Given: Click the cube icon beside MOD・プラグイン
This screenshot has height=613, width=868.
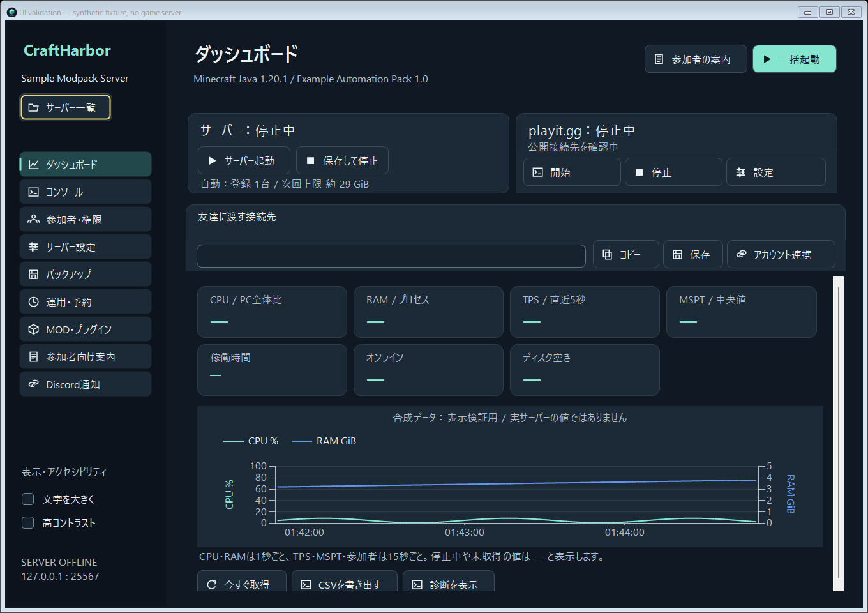Looking at the screenshot, I should tap(34, 329).
